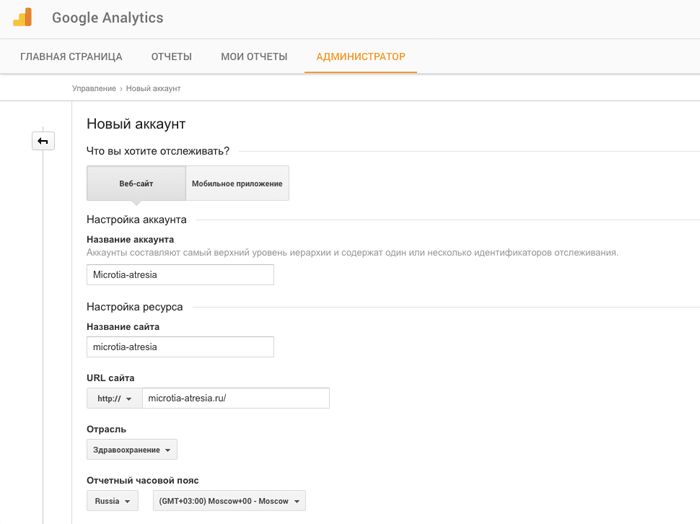Click the Настройка ресурса section heading
This screenshot has height=524, width=700.
(x=134, y=307)
